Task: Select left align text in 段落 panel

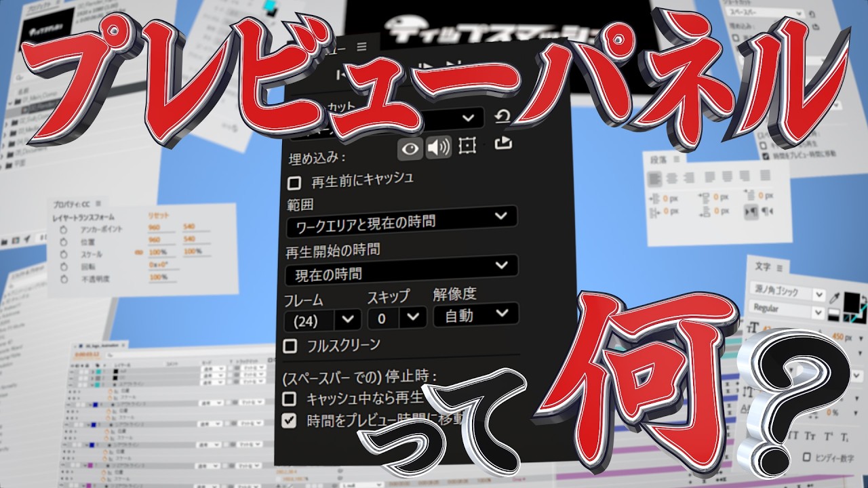Action: 654,178
